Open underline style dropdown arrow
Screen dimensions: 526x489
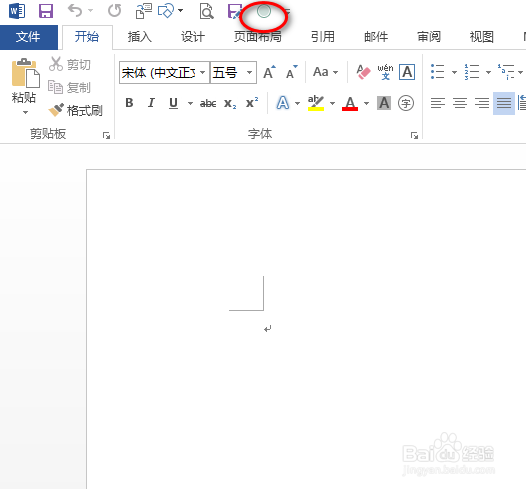click(190, 103)
